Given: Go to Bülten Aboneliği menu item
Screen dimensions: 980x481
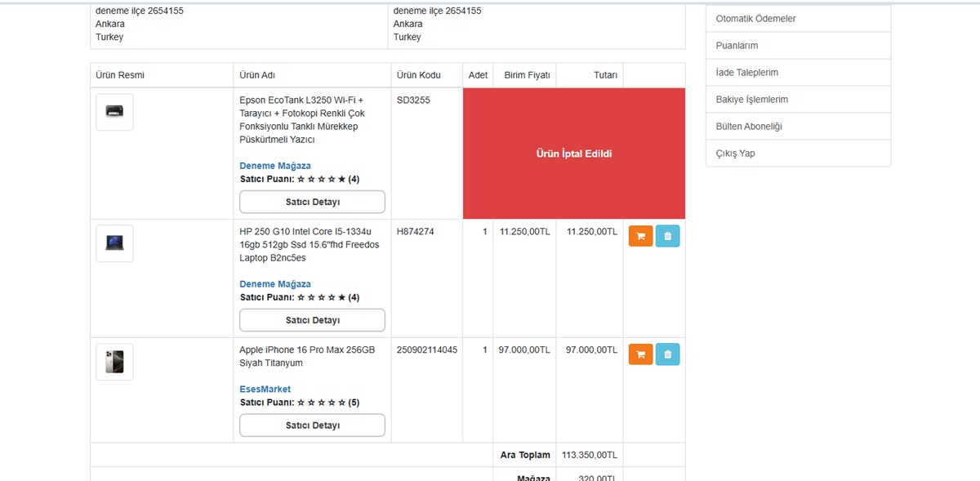Looking at the screenshot, I should pyautogui.click(x=749, y=127).
